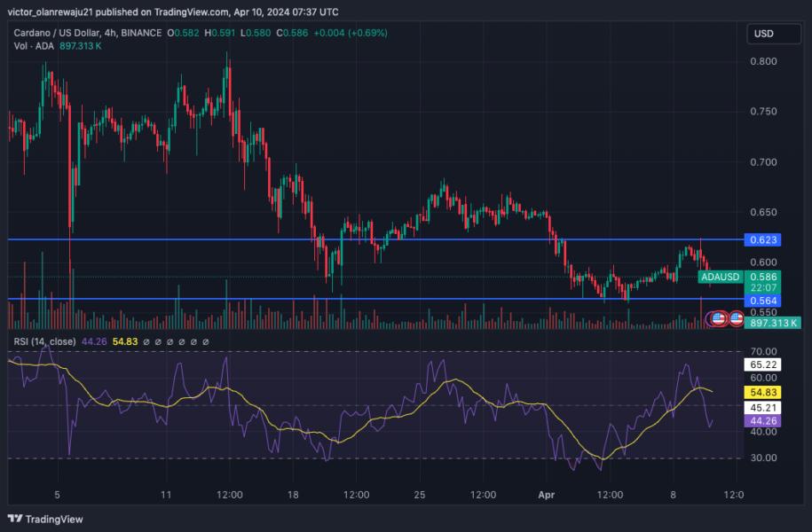Screen dimensions: 812x532
Task: Click the Apr label on time axis
Action: pyautogui.click(x=547, y=495)
